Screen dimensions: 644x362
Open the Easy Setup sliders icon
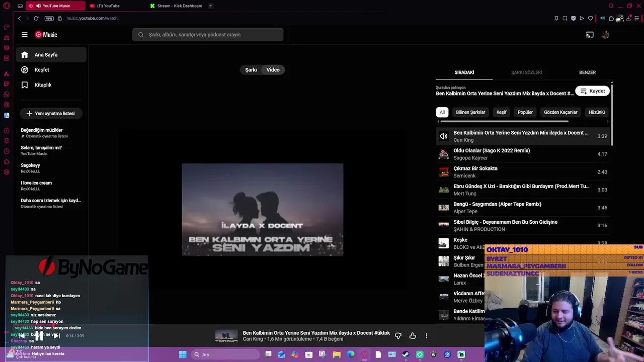tap(636, 18)
